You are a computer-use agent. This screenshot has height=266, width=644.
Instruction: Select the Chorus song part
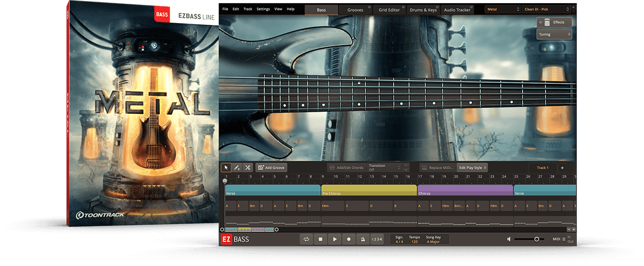465,190
